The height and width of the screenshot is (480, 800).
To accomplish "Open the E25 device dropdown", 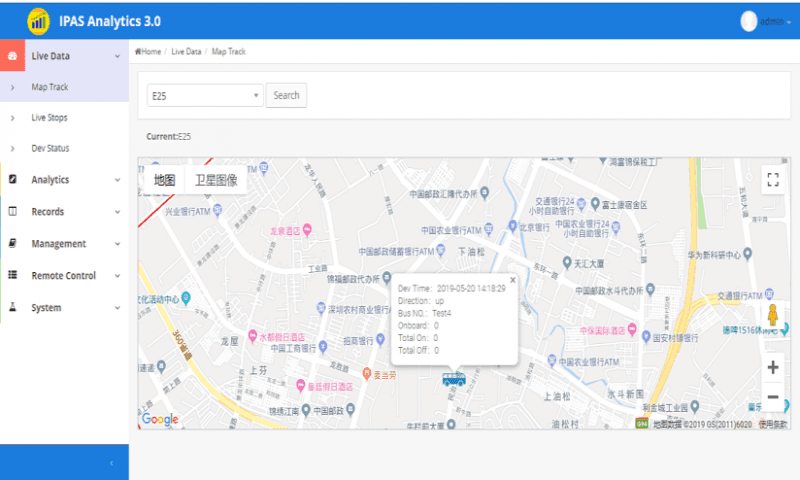I will point(204,95).
